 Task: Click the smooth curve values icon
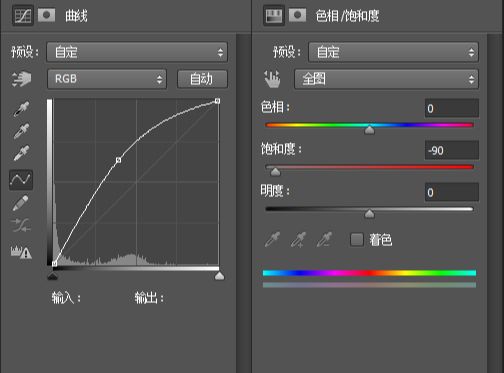click(21, 225)
